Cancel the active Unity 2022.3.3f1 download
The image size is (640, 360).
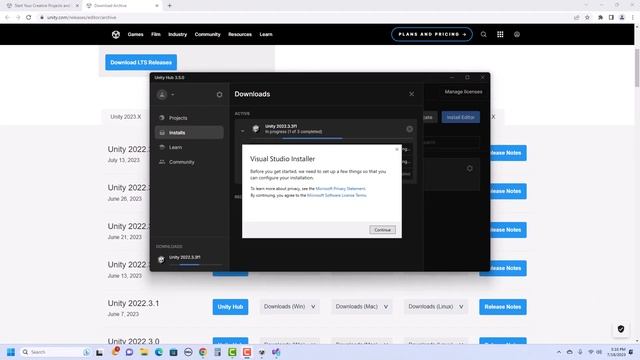pos(409,129)
